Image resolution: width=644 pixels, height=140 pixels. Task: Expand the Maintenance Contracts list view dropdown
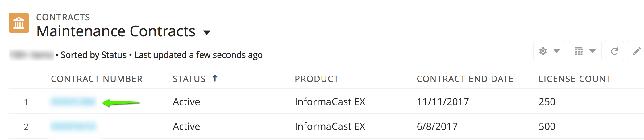207,32
